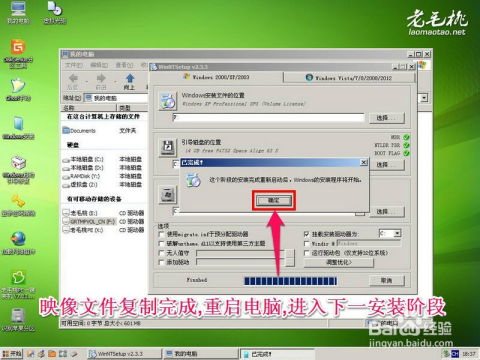Screen dimensions: 480x360
Task: Click the boot drive floppy disk icon
Action: (x=167, y=147)
